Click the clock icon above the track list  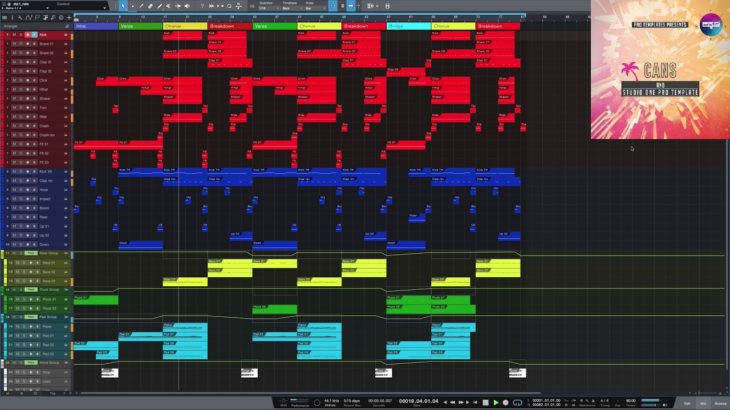pos(61,18)
